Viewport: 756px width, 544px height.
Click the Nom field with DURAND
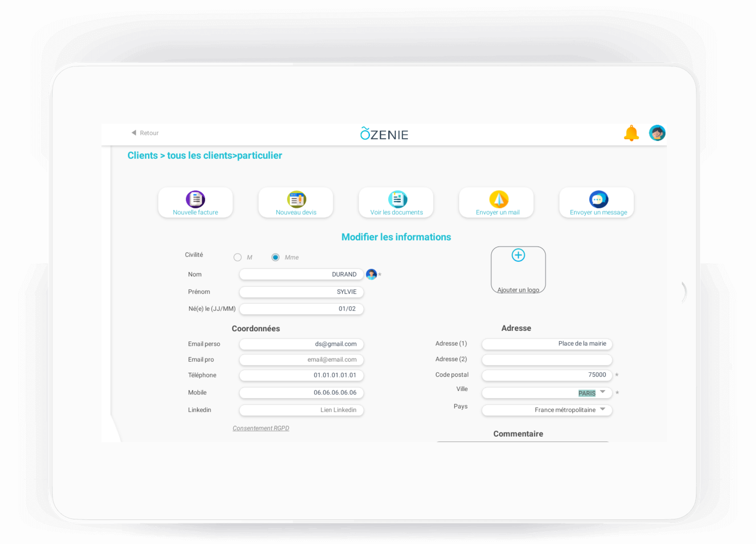301,274
